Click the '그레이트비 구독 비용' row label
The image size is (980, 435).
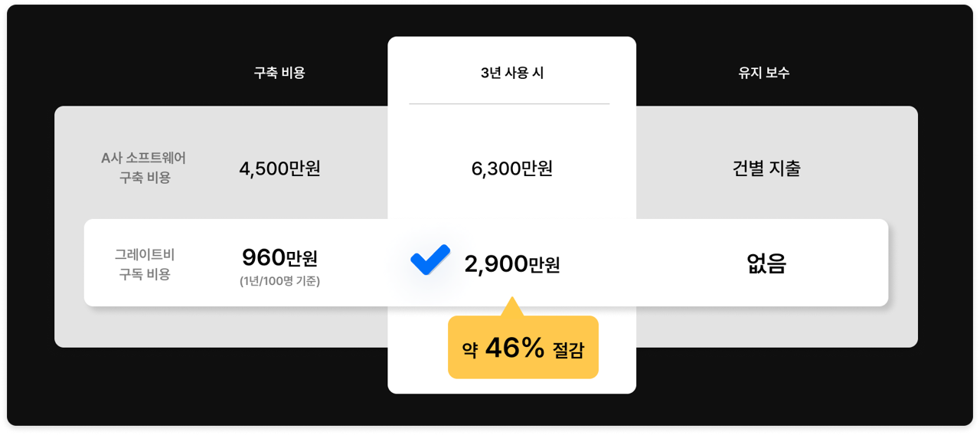pos(145,264)
